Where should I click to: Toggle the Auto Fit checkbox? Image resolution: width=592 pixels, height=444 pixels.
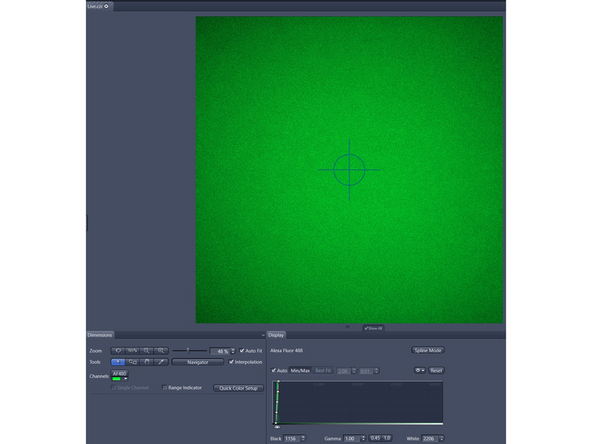pos(242,351)
